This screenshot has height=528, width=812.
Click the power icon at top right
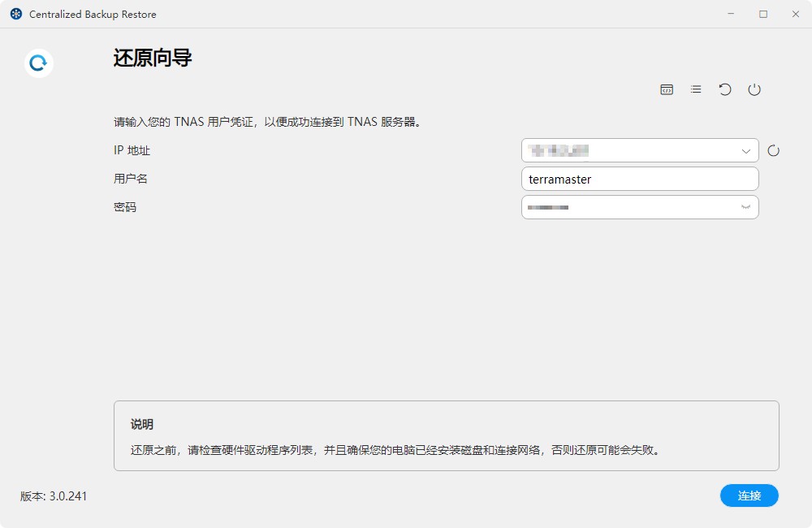click(x=754, y=89)
